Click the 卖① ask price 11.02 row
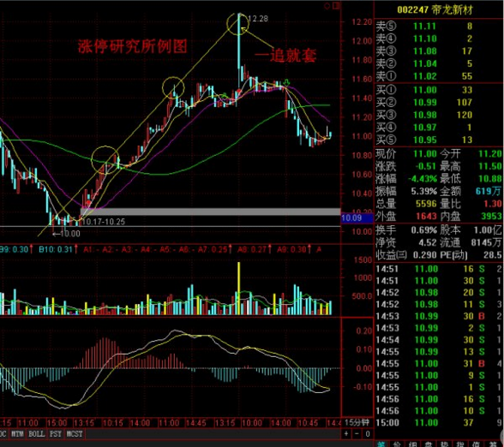The image size is (504, 447). [439, 76]
